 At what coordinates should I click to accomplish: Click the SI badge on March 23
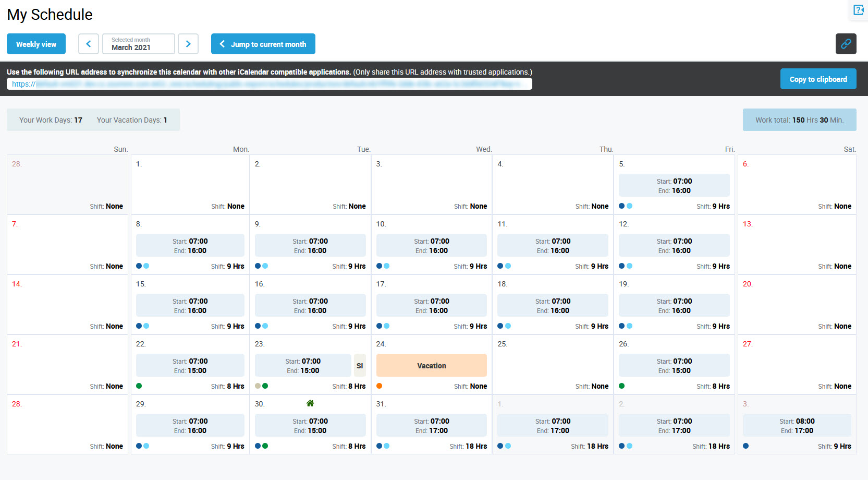360,366
